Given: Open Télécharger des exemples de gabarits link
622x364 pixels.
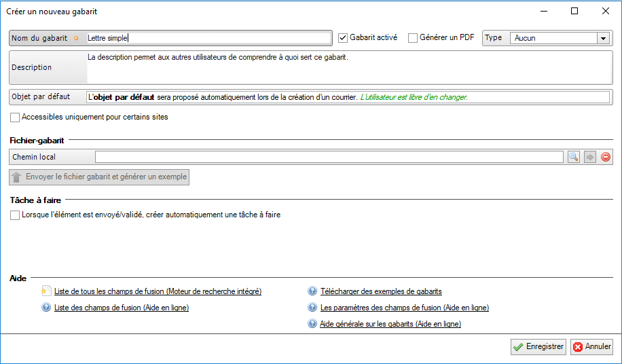Looking at the screenshot, I should click(381, 291).
